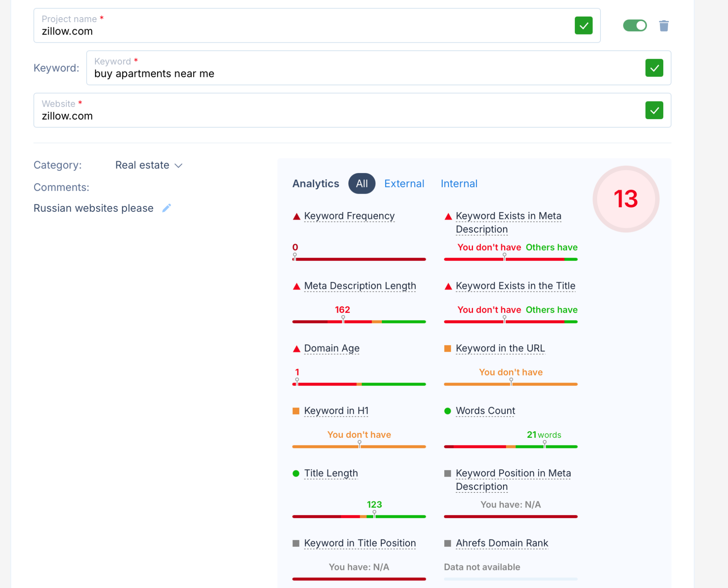Screen dimensions: 728x588
Task: Toggle the project enabled switch off
Action: pos(635,26)
